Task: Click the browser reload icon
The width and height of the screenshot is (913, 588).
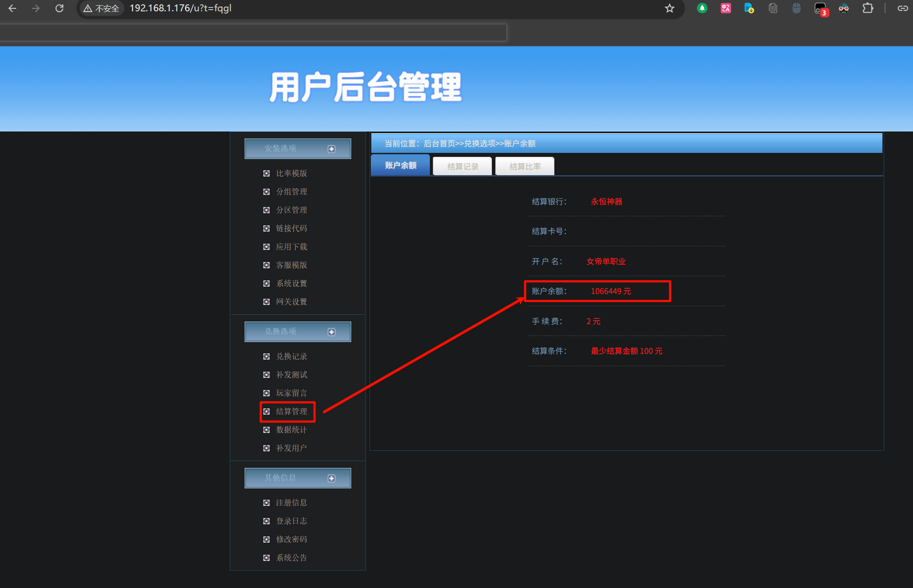Action: (x=59, y=8)
